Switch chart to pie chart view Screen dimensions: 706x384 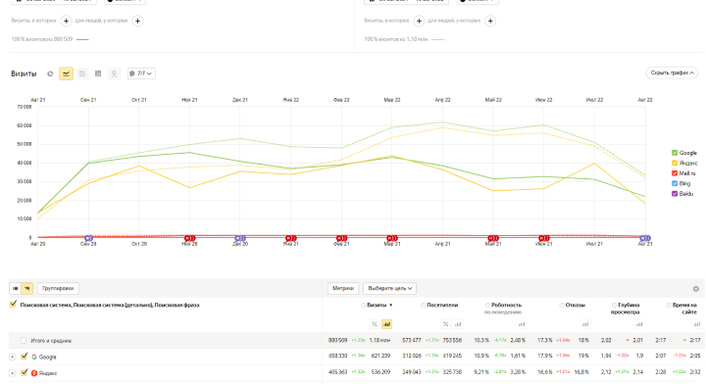(50, 73)
